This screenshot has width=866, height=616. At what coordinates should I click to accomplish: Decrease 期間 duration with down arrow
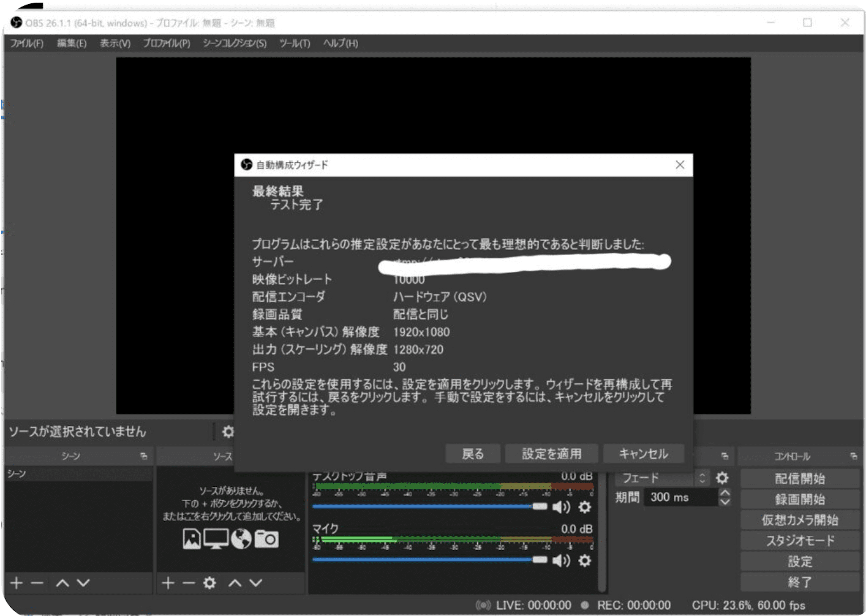click(725, 502)
